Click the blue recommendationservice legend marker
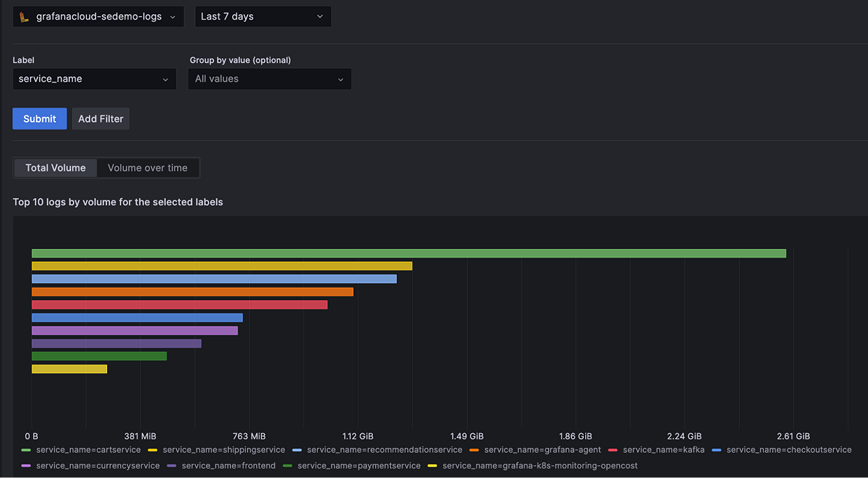 pyautogui.click(x=295, y=449)
